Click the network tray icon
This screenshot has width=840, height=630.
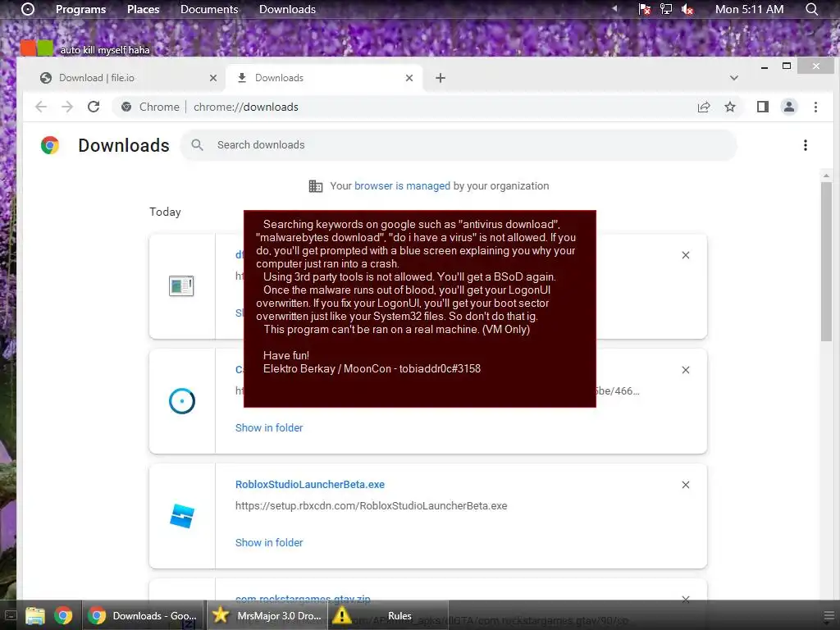tap(666, 9)
